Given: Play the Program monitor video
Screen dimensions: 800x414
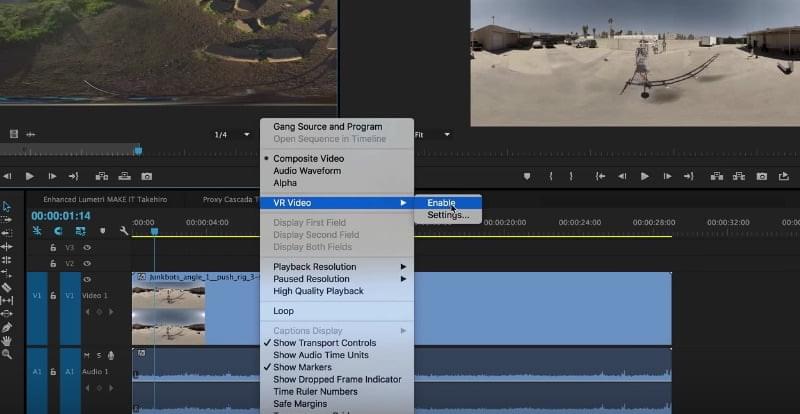Looking at the screenshot, I should click(645, 177).
